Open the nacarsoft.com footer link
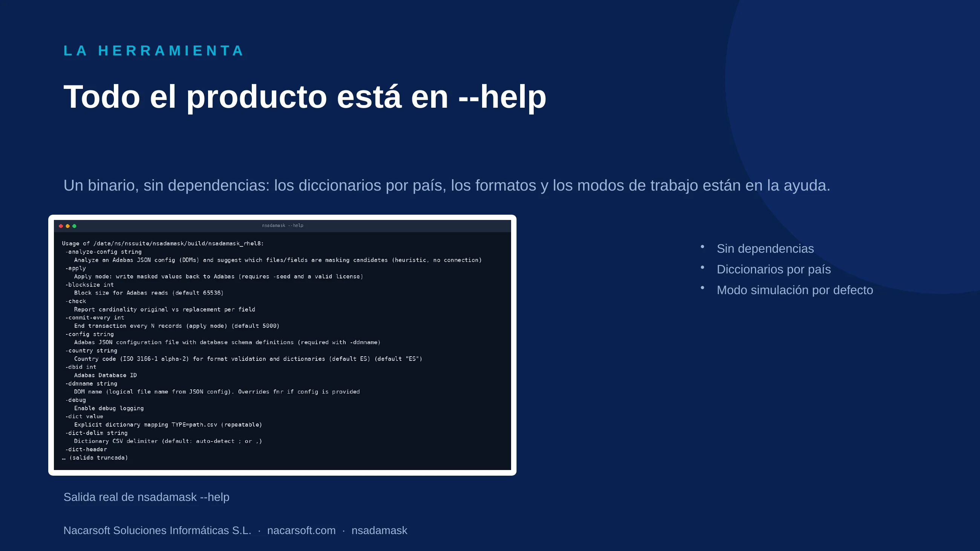This screenshot has height=551, width=980. pyautogui.click(x=301, y=530)
